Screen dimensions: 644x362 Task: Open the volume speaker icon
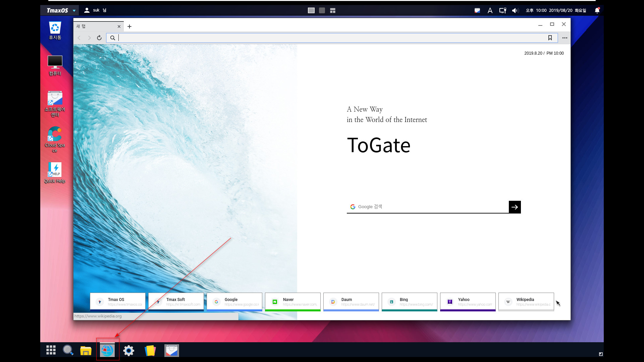(x=516, y=10)
